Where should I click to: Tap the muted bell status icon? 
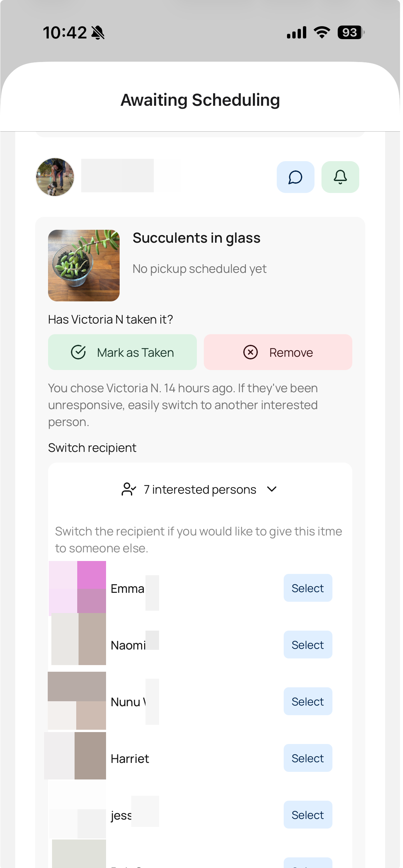[x=98, y=33]
